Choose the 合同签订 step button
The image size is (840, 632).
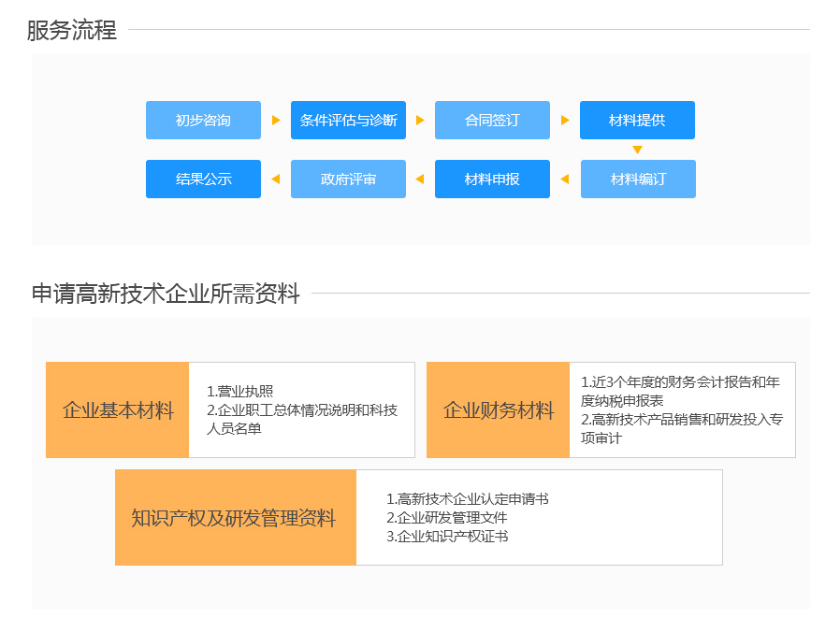pyautogui.click(x=492, y=121)
